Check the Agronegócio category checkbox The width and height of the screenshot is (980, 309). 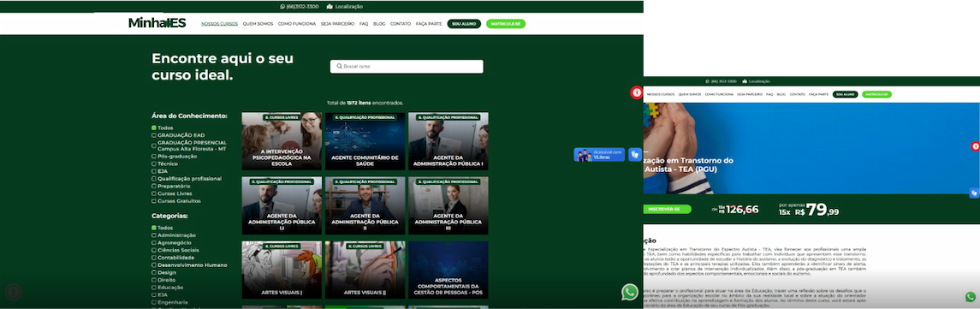point(154,243)
